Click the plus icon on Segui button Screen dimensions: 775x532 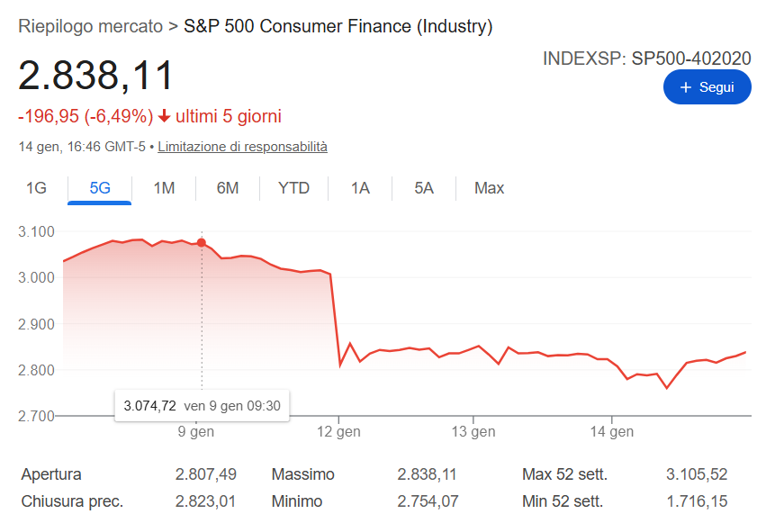(x=686, y=87)
